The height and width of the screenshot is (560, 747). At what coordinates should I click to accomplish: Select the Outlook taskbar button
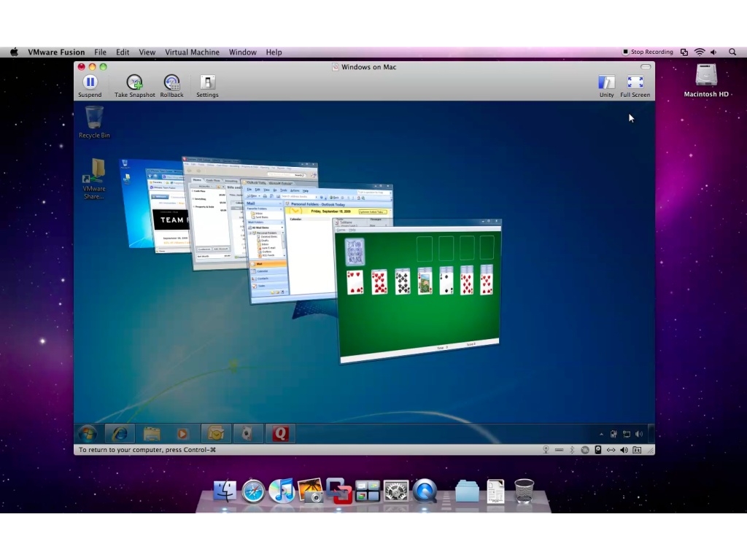click(216, 434)
